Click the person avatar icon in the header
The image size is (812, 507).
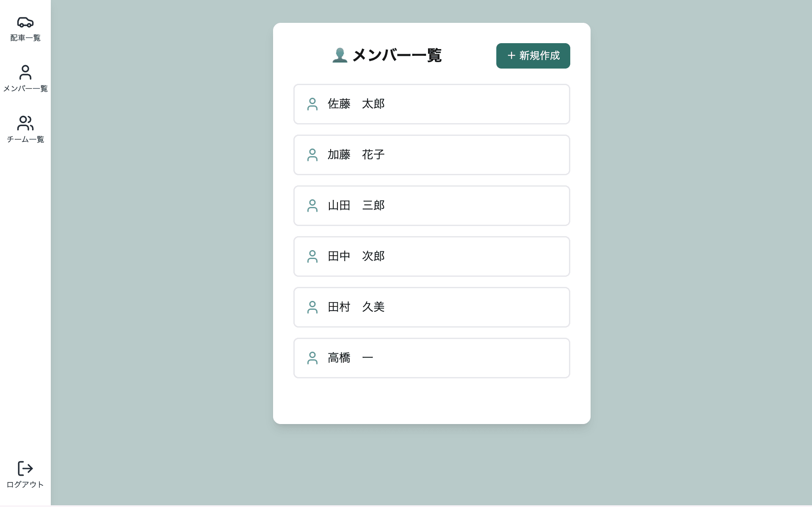click(x=339, y=55)
